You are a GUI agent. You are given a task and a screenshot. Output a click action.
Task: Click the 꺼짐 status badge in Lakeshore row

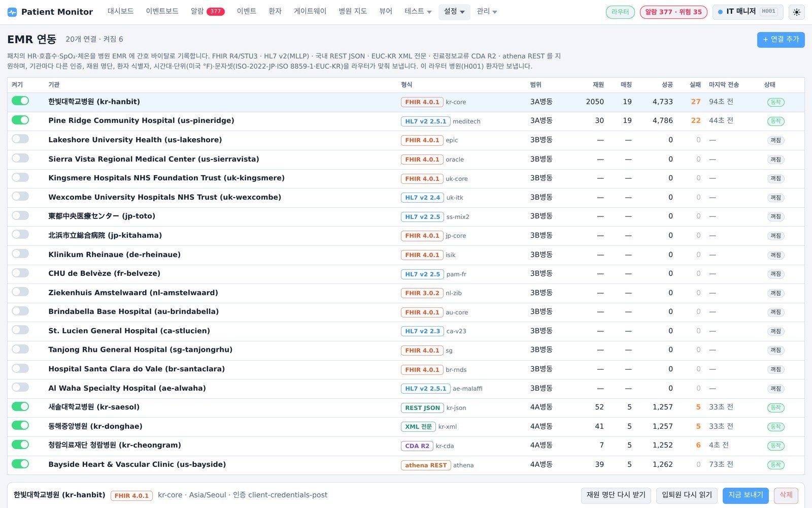pos(775,140)
